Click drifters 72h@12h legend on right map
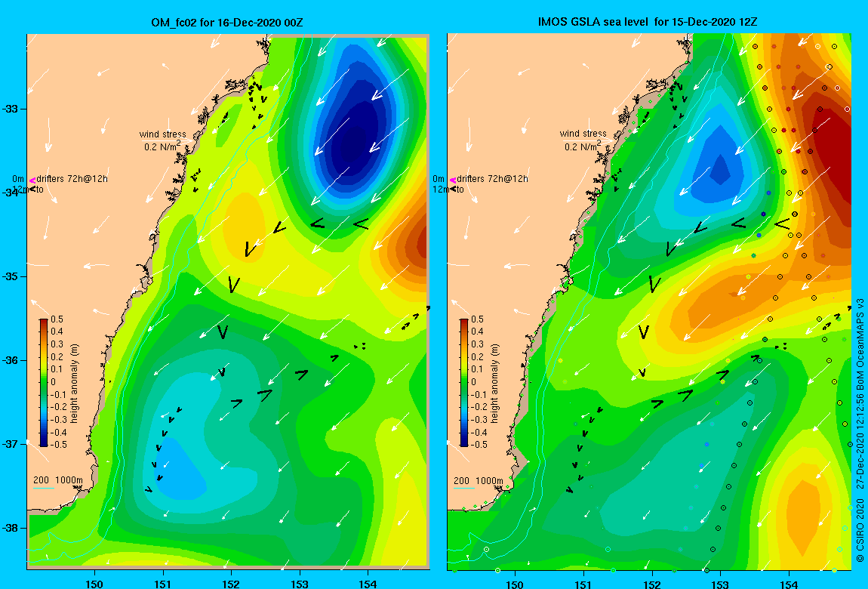 (492, 179)
